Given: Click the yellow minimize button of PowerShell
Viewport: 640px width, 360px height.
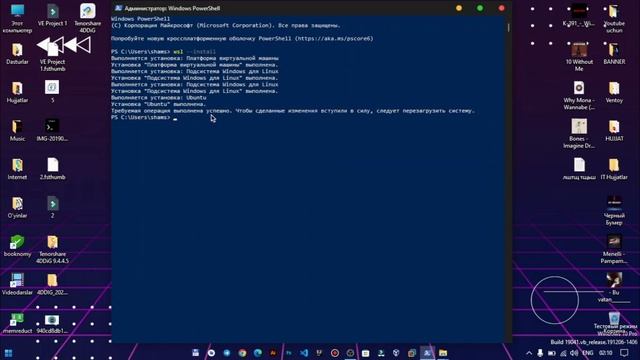Looking at the screenshot, I should point(459,8).
